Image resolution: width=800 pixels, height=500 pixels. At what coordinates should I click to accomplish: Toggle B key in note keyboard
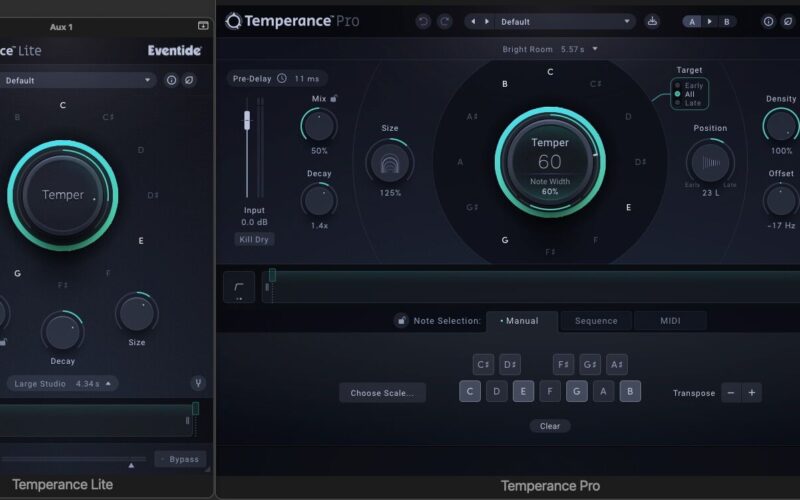click(x=630, y=391)
